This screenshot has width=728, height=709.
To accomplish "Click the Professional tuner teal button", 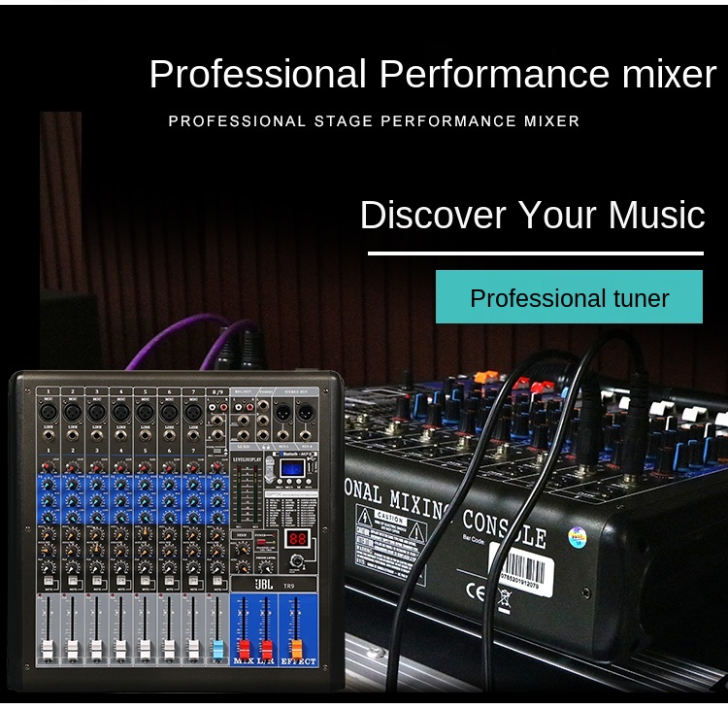I will (x=569, y=297).
